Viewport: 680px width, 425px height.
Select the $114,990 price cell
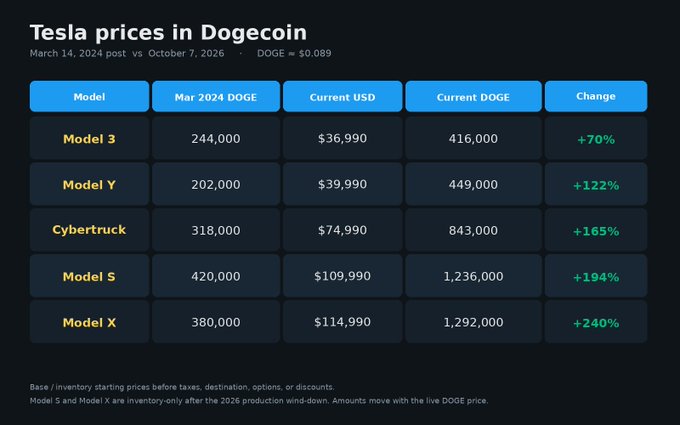[x=343, y=322]
